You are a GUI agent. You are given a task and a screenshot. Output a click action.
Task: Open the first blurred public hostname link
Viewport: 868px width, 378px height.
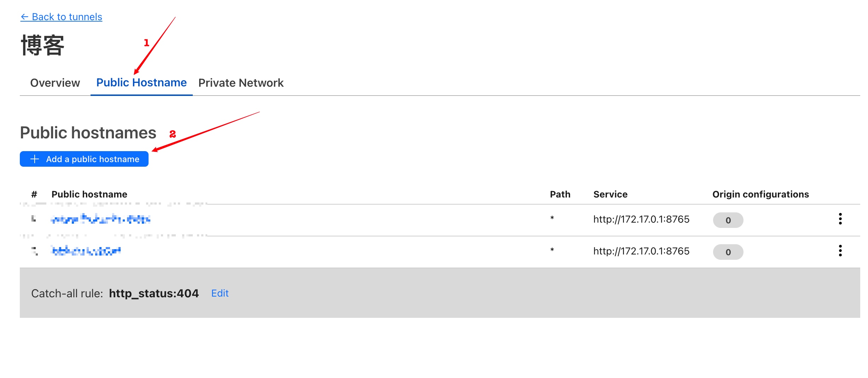tap(100, 219)
